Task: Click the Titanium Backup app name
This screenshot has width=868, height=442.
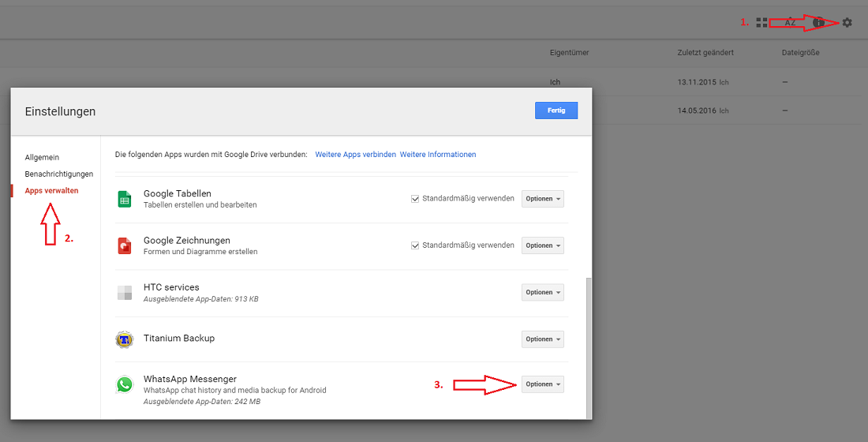Action: [179, 338]
